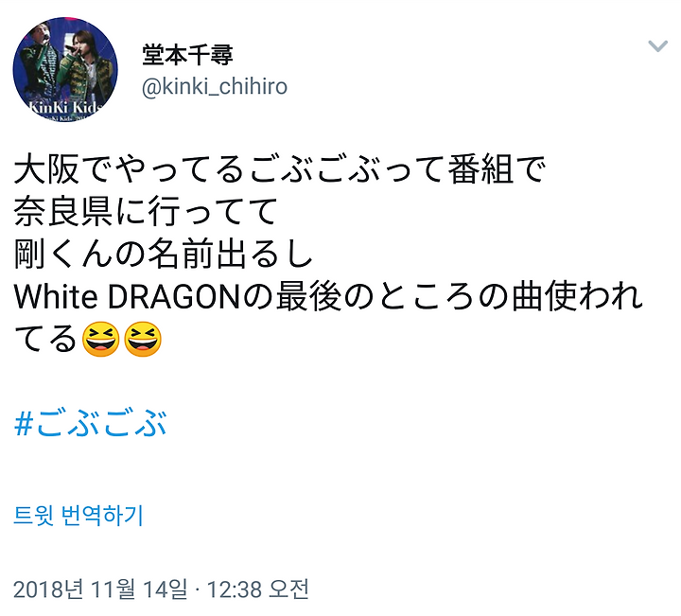
Task: Open the tweet options chevron menu
Action: [657, 45]
